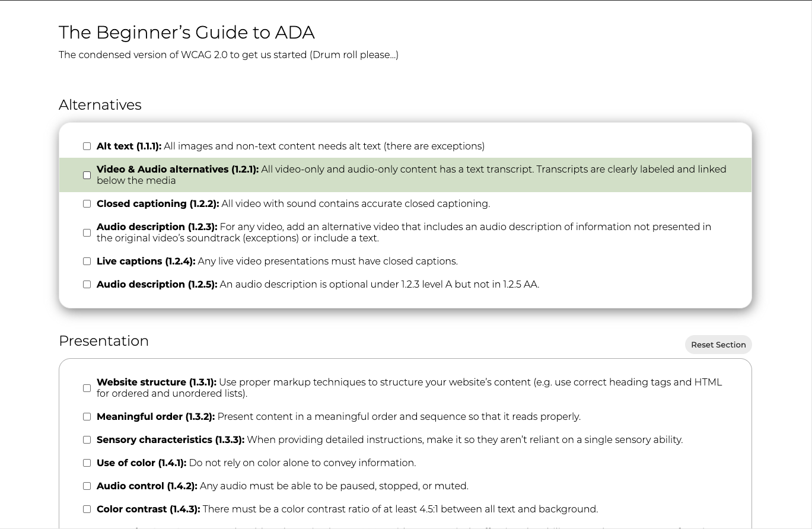812x529 pixels.
Task: Check the Audio control (1.4.2) checkbox
Action: tap(87, 486)
